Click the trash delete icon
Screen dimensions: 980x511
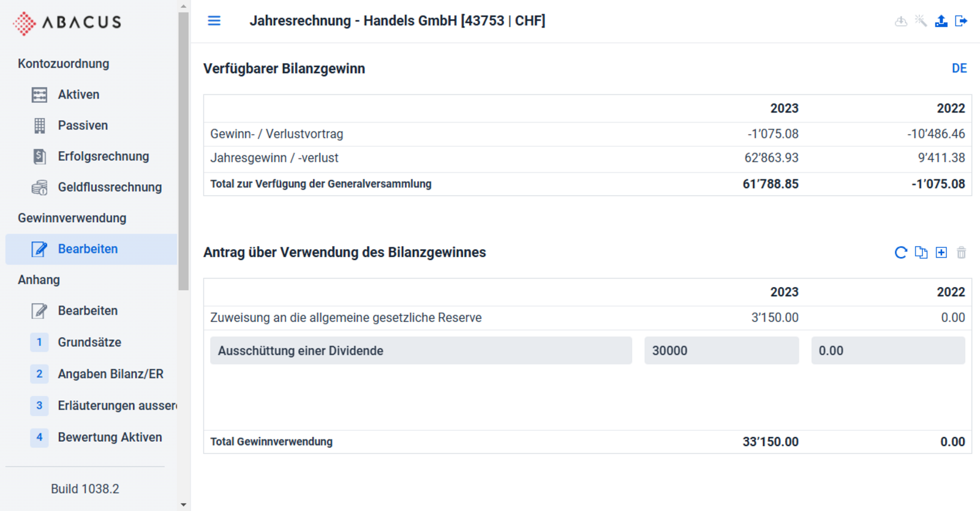962,252
